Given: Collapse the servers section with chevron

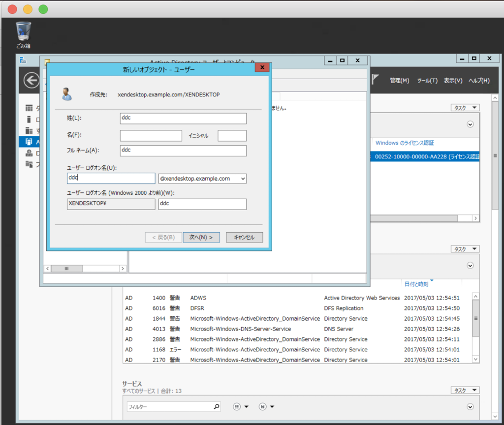Looking at the screenshot, I should [470, 124].
